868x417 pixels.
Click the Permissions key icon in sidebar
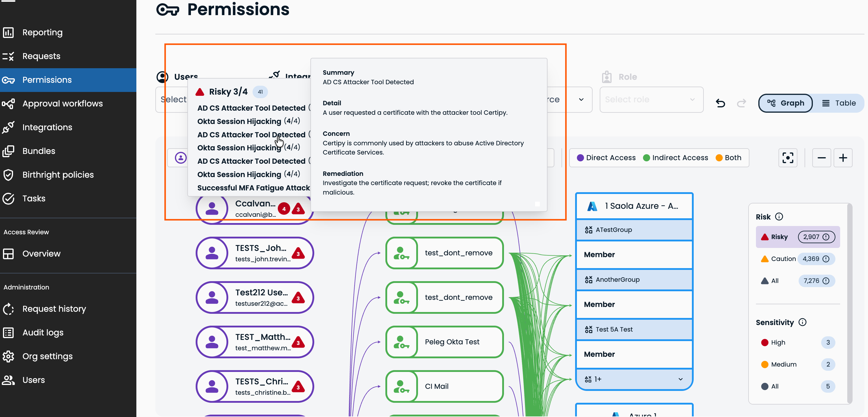click(x=8, y=80)
